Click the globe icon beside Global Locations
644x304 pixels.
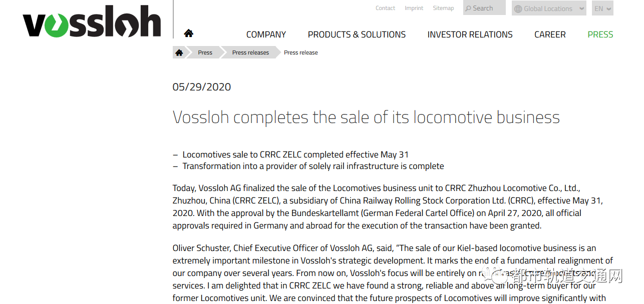(518, 8)
